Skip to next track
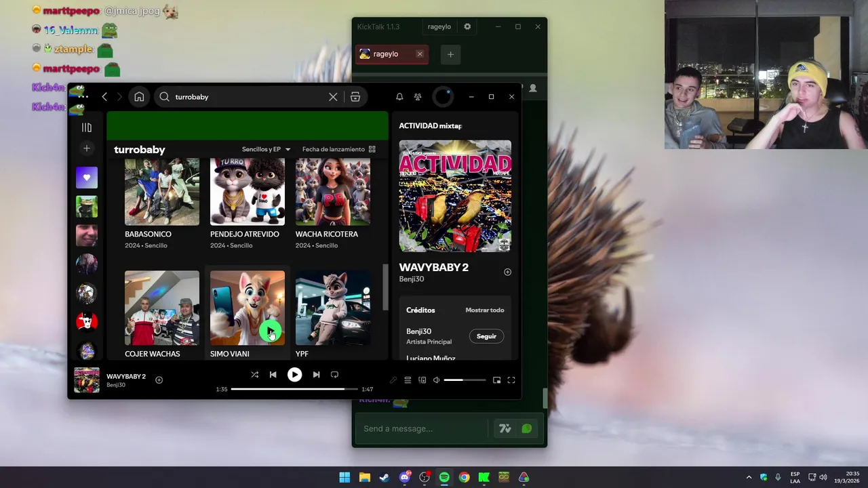Viewport: 868px width, 488px height. 316,374
